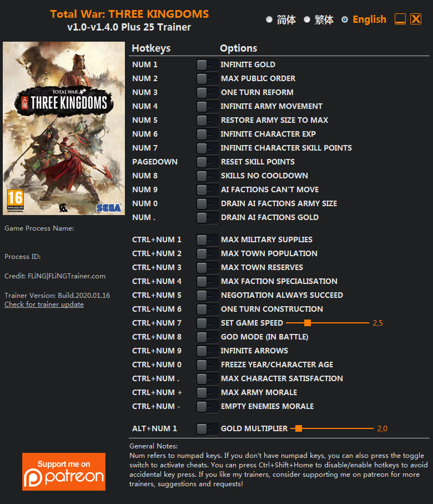Toggle God Mode (In Battle)
Screen dimensions: 433x504
pos(207,337)
